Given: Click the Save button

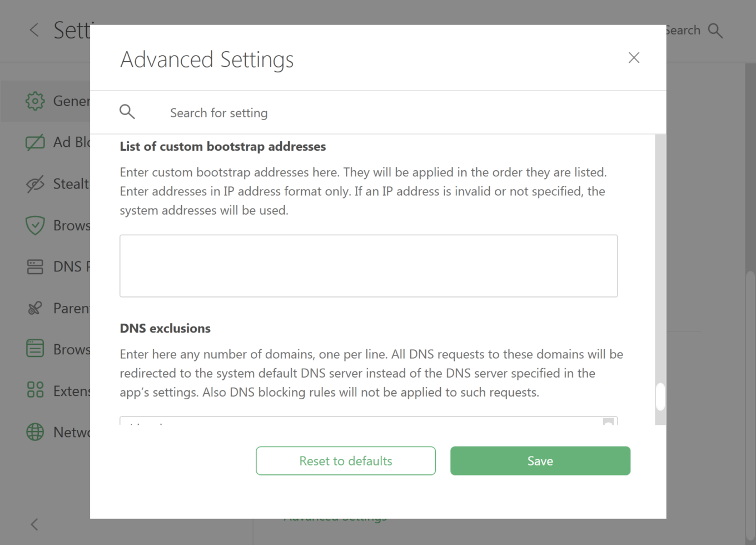Looking at the screenshot, I should [x=540, y=461].
